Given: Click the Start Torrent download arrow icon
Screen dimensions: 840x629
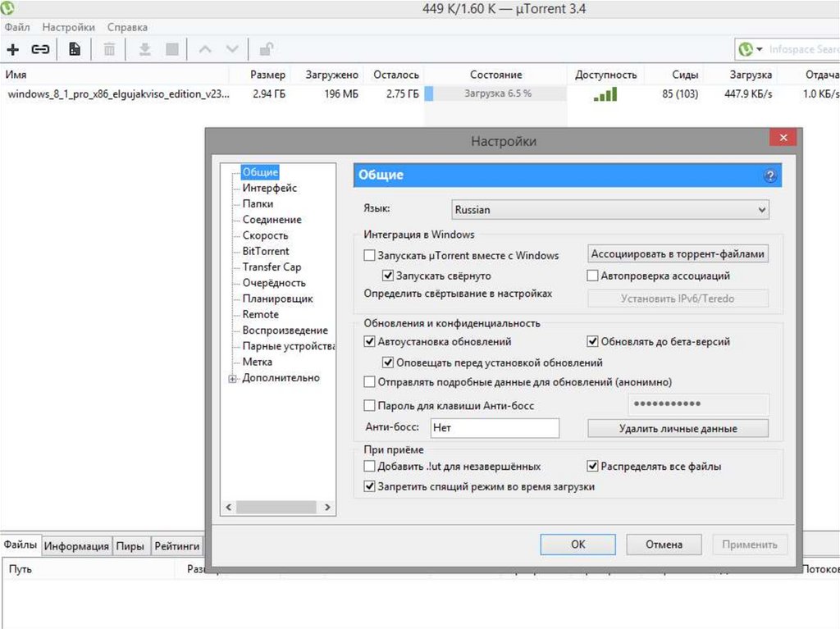Looking at the screenshot, I should click(x=144, y=49).
